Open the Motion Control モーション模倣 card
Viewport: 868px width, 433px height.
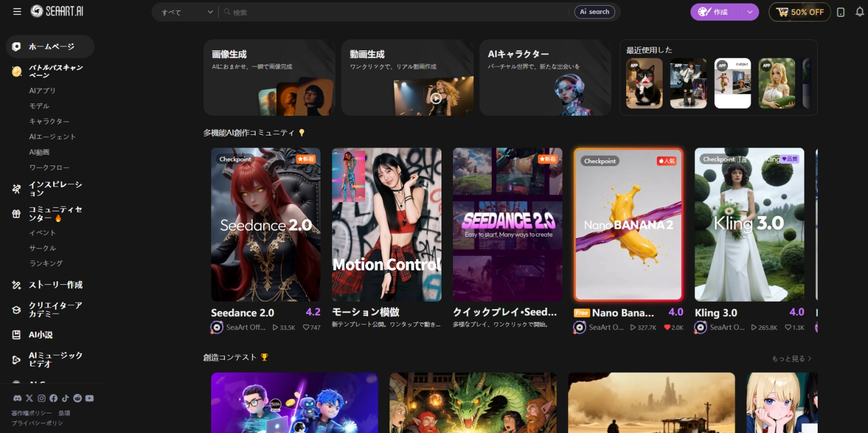click(x=387, y=225)
